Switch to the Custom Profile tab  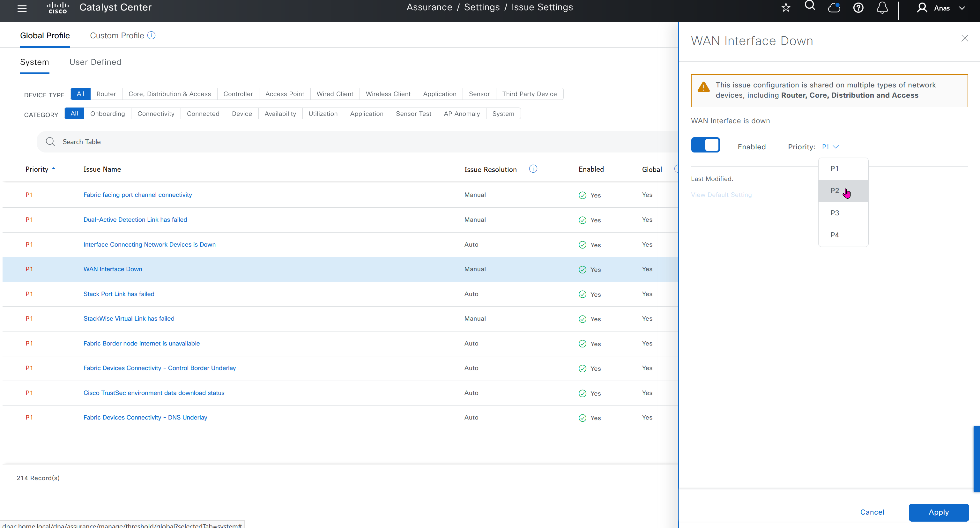click(117, 35)
